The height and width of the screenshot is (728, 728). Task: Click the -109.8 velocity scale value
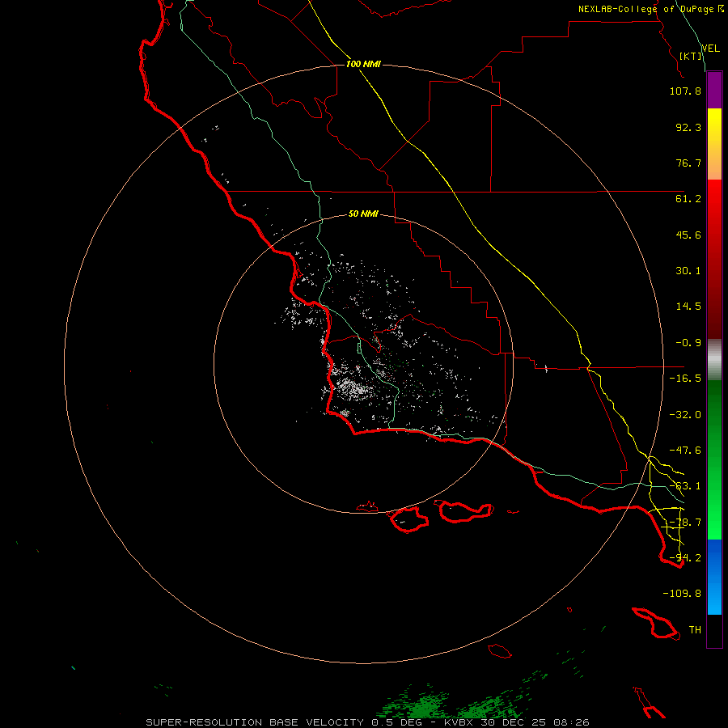pyautogui.click(x=682, y=594)
